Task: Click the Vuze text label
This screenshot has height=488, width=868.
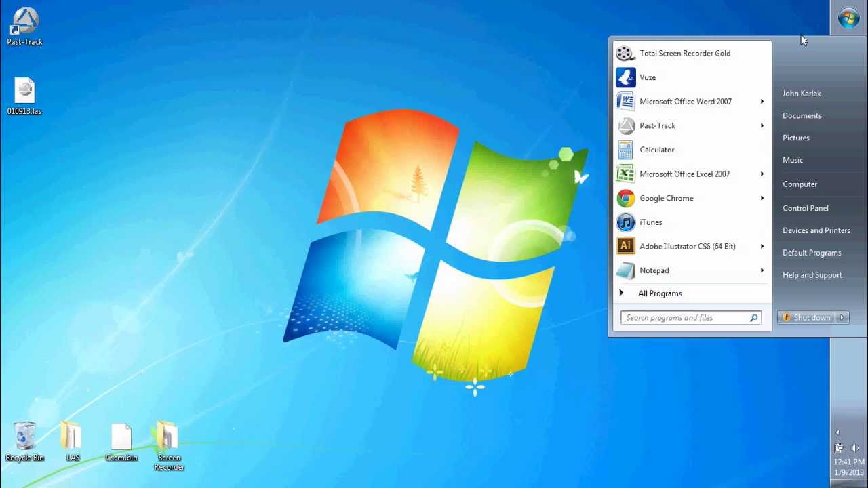Action: click(648, 78)
